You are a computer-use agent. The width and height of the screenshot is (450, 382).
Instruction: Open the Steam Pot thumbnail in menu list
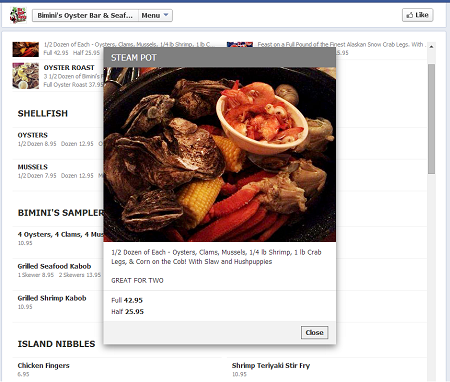tap(26, 49)
